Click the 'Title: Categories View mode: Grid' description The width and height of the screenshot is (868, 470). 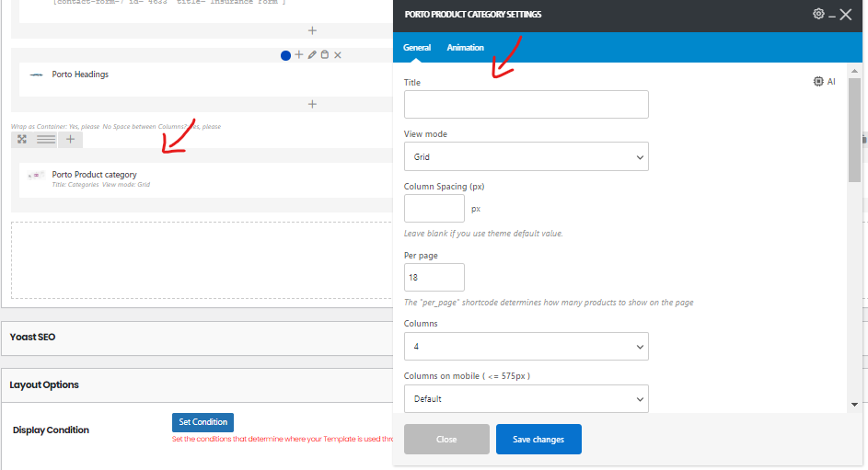pyautogui.click(x=100, y=185)
